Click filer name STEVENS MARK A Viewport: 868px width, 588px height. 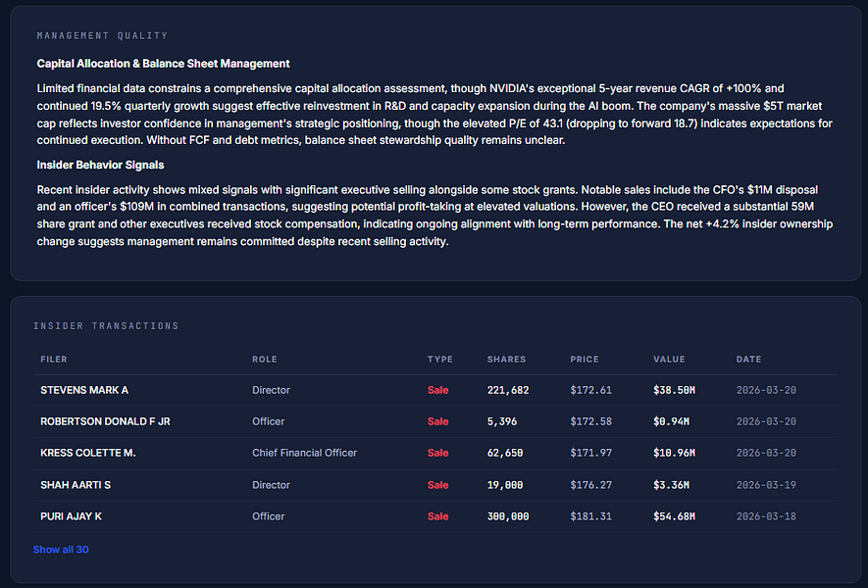pyautogui.click(x=84, y=390)
